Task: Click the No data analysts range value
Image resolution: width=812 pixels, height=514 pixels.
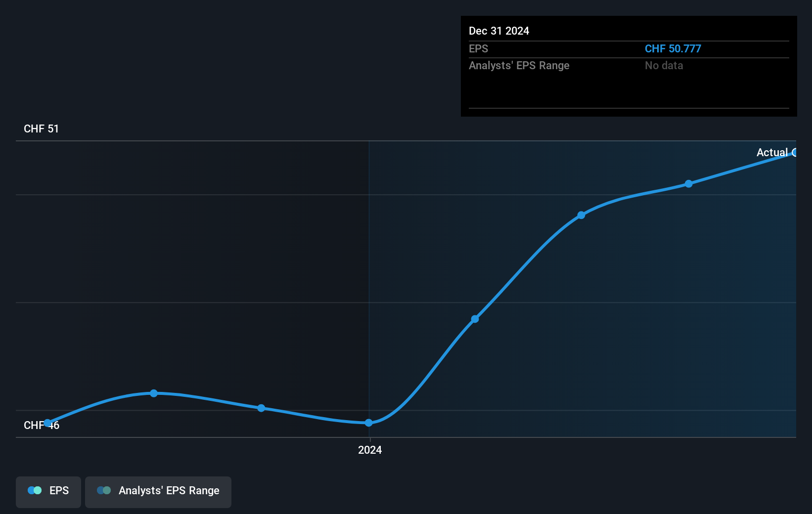Action: [664, 65]
